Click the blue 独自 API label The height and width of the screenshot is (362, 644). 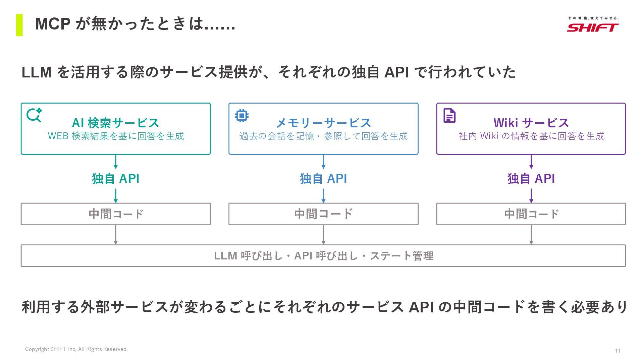(323, 179)
